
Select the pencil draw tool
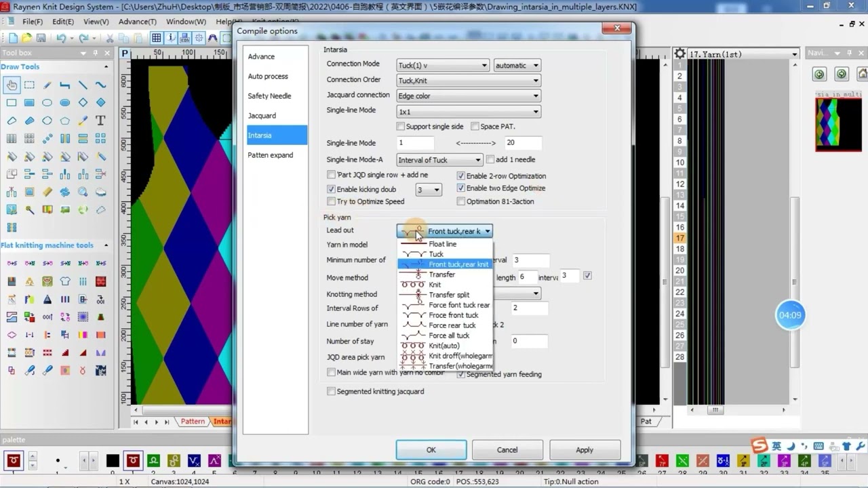[x=47, y=85]
